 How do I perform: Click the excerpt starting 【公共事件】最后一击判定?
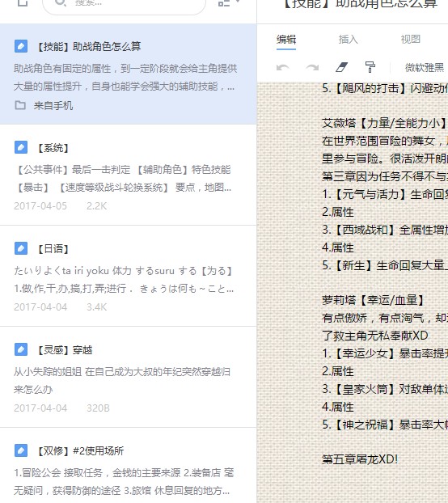click(124, 179)
